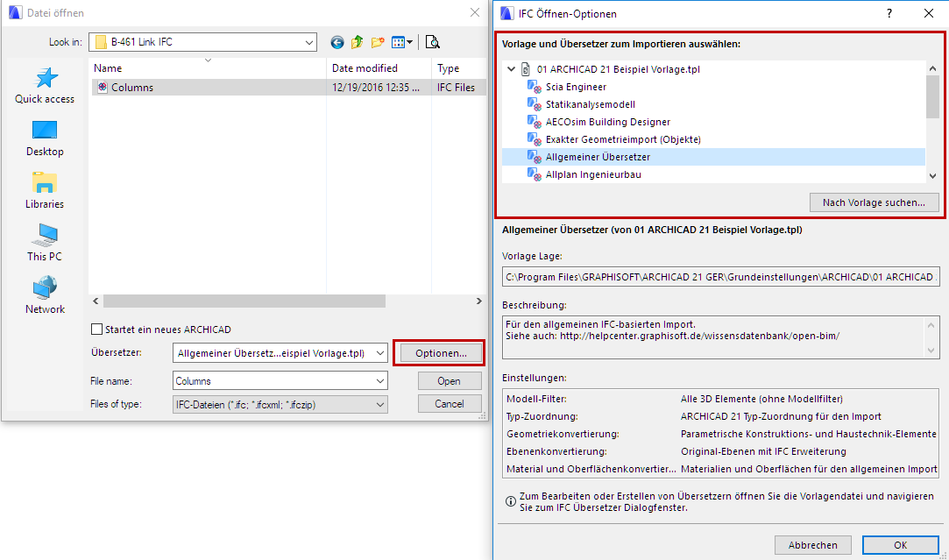This screenshot has height=560, width=949.
Task: Go back using the blue back arrow icon
Action: click(337, 42)
